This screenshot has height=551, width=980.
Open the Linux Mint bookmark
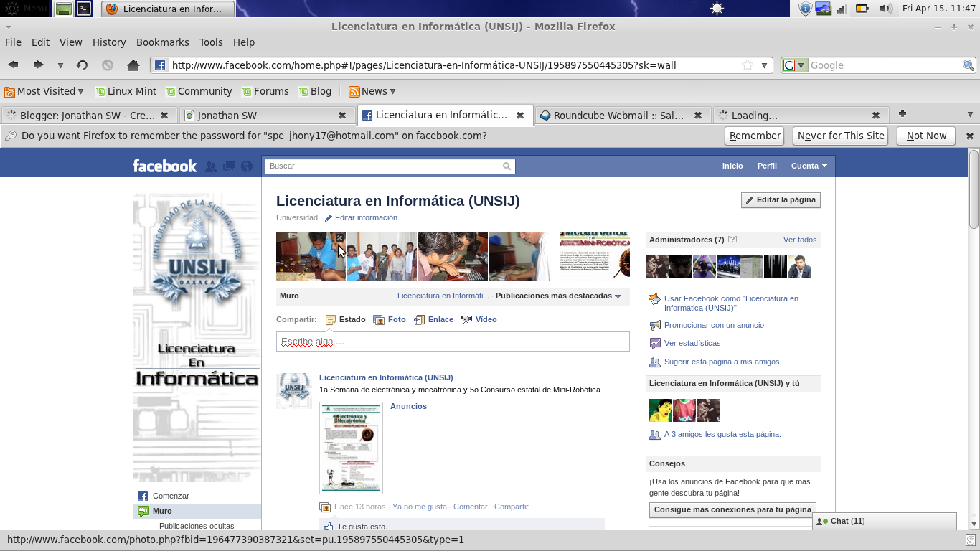point(126,91)
